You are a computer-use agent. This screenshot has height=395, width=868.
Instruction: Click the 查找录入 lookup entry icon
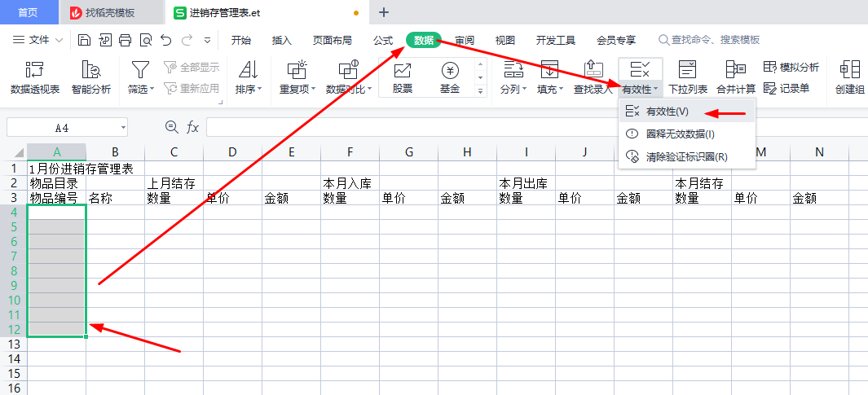point(593,70)
